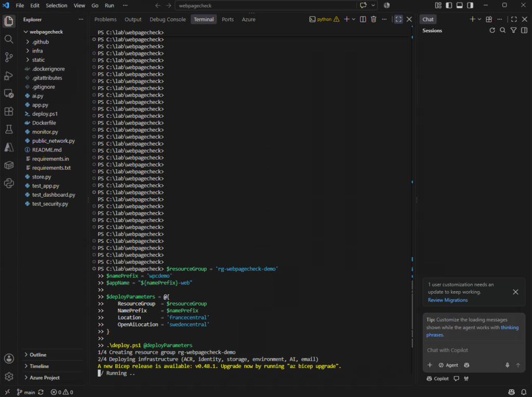Maximize the Chat panel
The width and height of the screenshot is (532, 397).
[514, 19]
